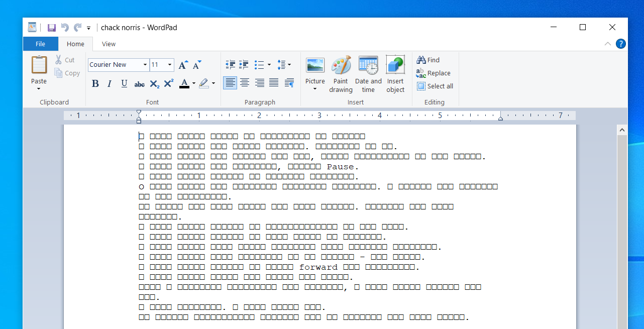Open the Courier New font family dropdown
The image size is (644, 329).
click(145, 65)
